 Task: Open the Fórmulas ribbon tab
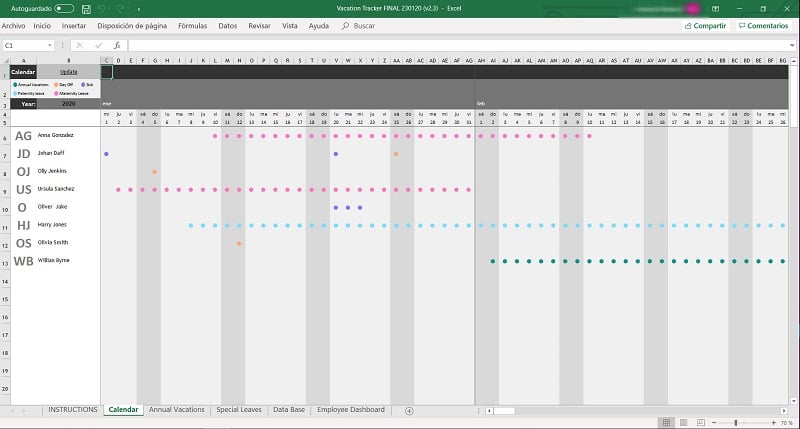192,26
